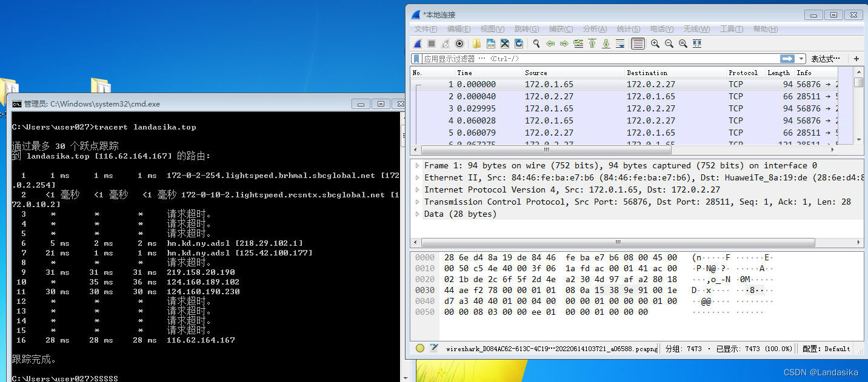Open capture options in Wireshark toolbar
868x382 pixels.
click(x=459, y=44)
